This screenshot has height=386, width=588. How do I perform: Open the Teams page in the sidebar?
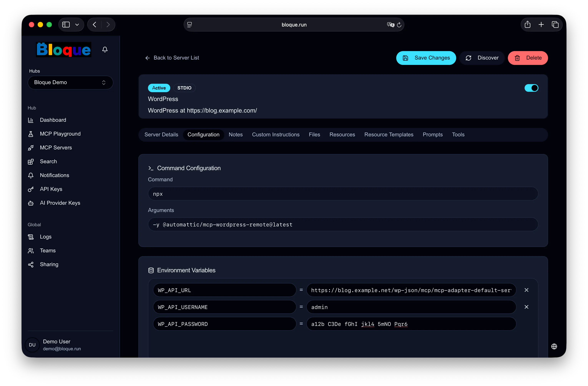(48, 251)
